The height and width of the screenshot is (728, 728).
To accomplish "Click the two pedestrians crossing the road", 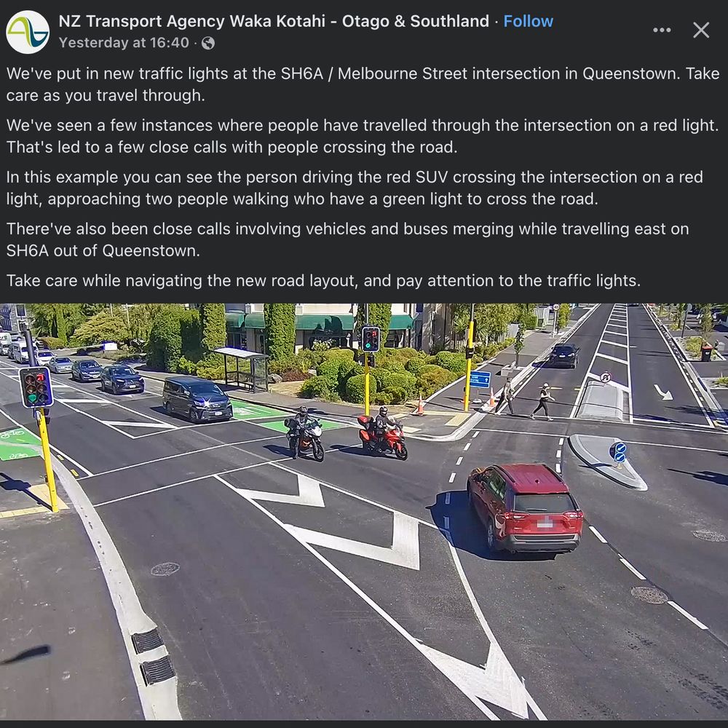I will 523,399.
